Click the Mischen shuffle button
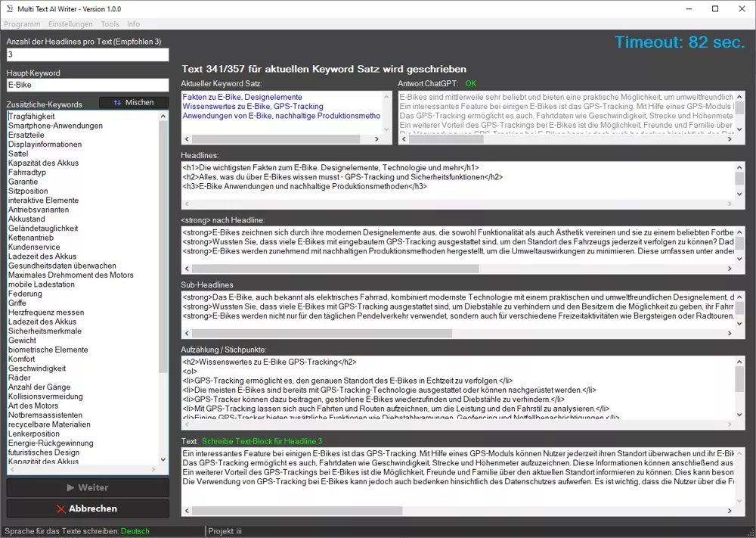 click(x=134, y=102)
